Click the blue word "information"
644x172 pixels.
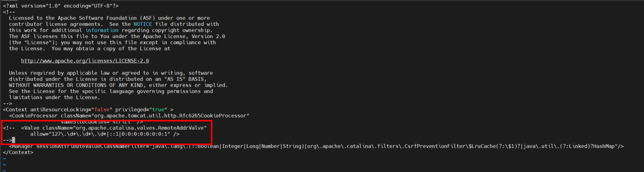[x=102, y=30]
